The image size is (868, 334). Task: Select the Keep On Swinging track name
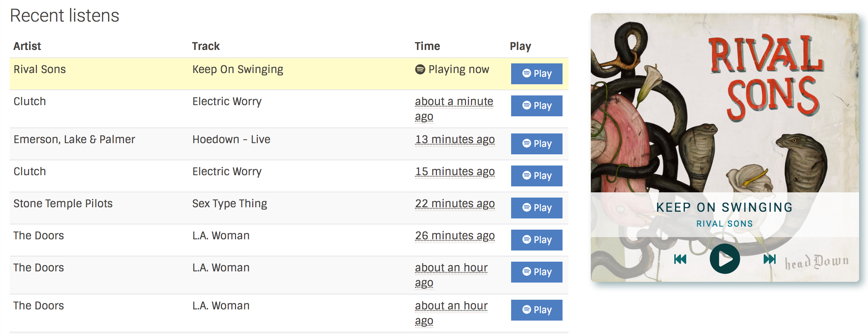pos(238,70)
